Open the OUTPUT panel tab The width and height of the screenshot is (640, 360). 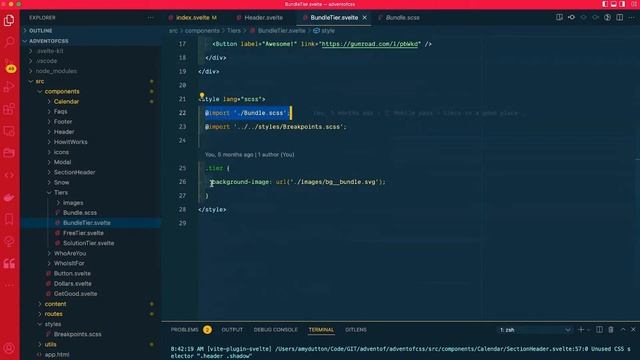pyautogui.click(x=232, y=330)
